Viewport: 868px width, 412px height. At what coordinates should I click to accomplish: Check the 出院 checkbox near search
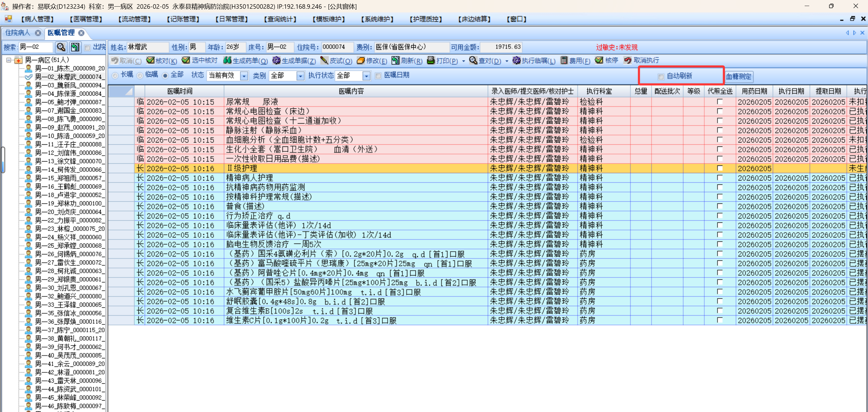tap(87, 48)
